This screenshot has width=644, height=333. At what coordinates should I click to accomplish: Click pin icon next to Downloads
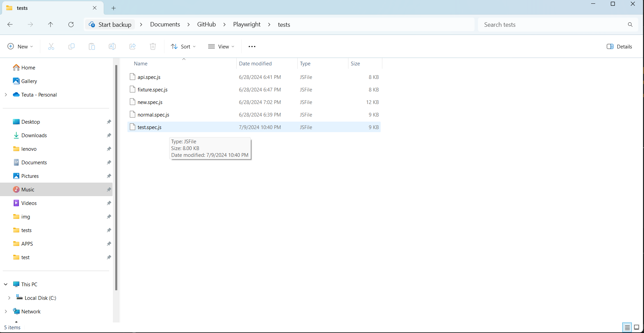tap(109, 135)
